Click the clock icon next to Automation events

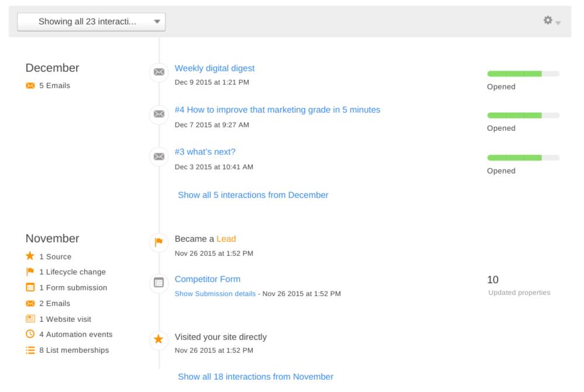(x=30, y=334)
